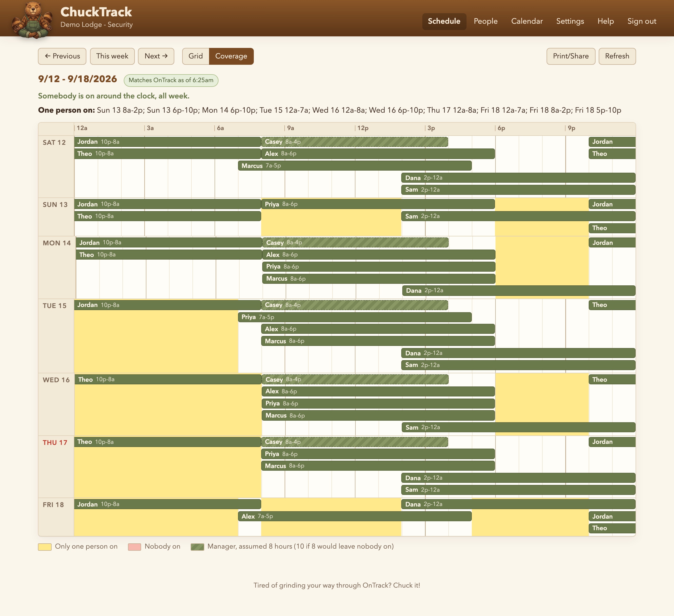Advance to the Next week
This screenshot has width=674, height=616.
(x=156, y=56)
